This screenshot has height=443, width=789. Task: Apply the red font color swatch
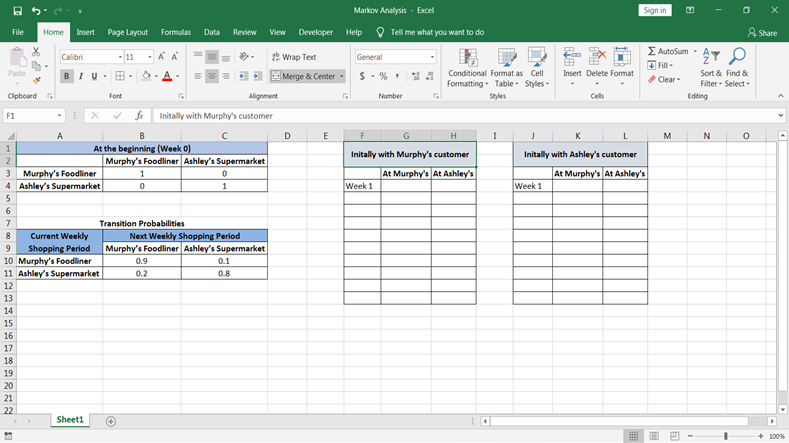click(x=167, y=77)
